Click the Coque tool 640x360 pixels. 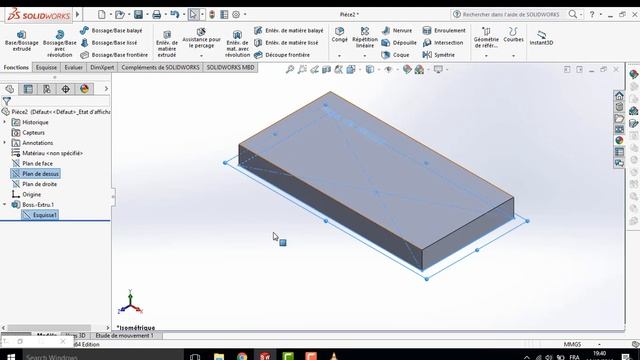[x=396, y=55]
